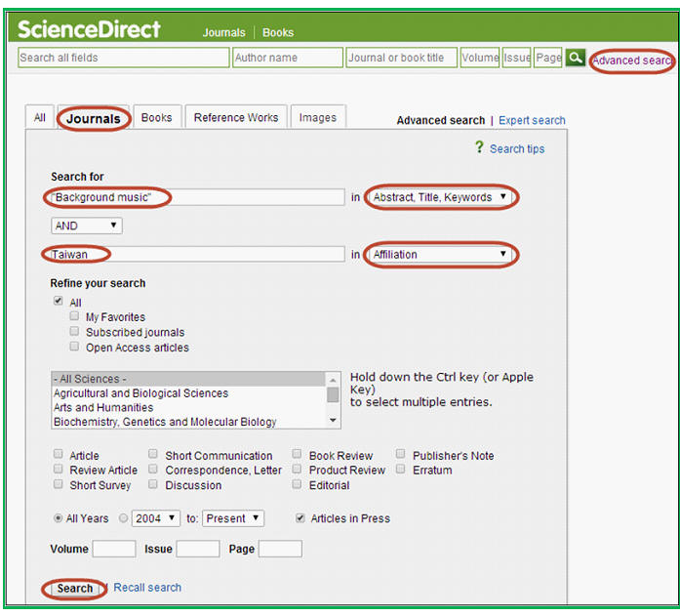Viewport: 680px width, 616px height.
Task: Click the green question mark help icon
Action: (x=479, y=147)
